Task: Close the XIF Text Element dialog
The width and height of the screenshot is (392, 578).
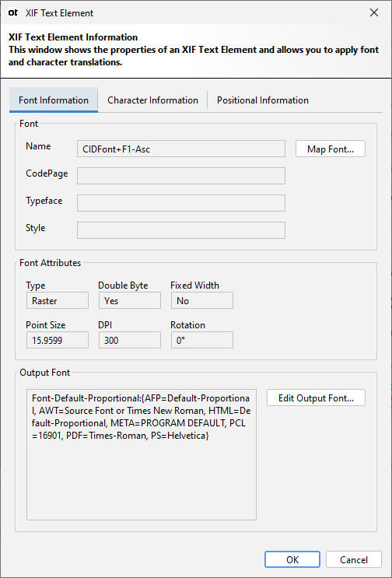Action: 374,13
